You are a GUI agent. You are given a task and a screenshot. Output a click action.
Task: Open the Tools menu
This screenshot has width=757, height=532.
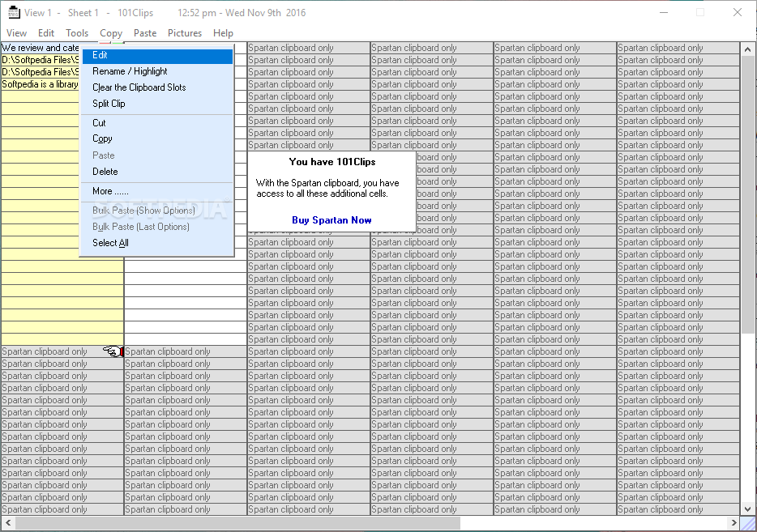pyautogui.click(x=77, y=33)
